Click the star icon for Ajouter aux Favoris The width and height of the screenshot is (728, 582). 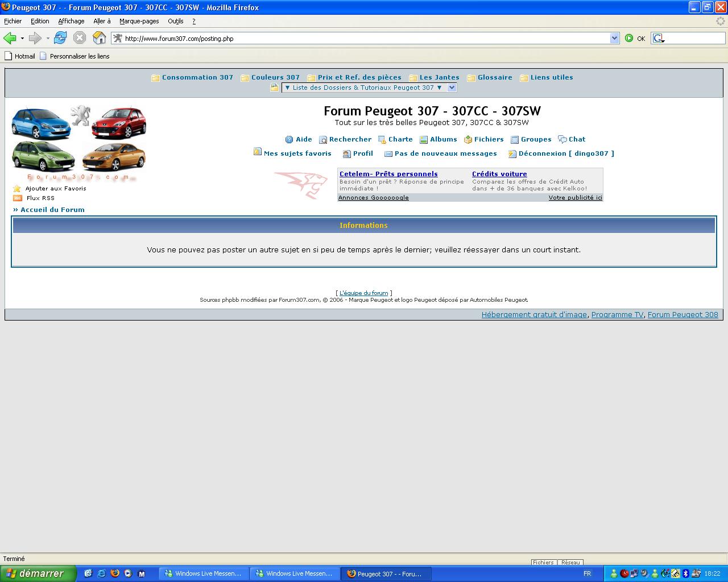pos(17,189)
